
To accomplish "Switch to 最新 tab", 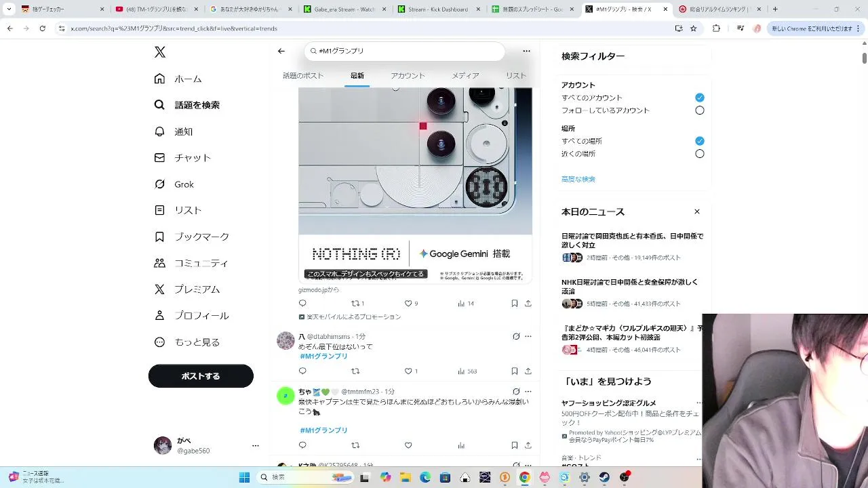I will tap(357, 76).
